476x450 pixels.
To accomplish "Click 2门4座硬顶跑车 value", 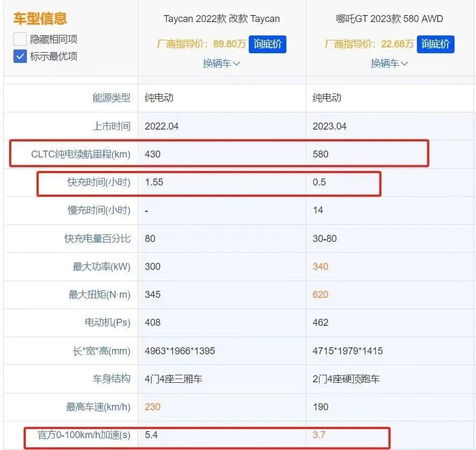I will [346, 379].
